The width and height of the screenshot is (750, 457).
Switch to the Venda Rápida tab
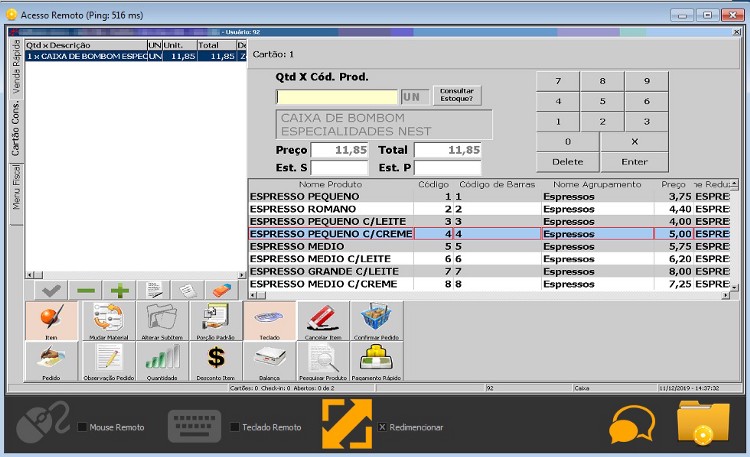[16, 67]
